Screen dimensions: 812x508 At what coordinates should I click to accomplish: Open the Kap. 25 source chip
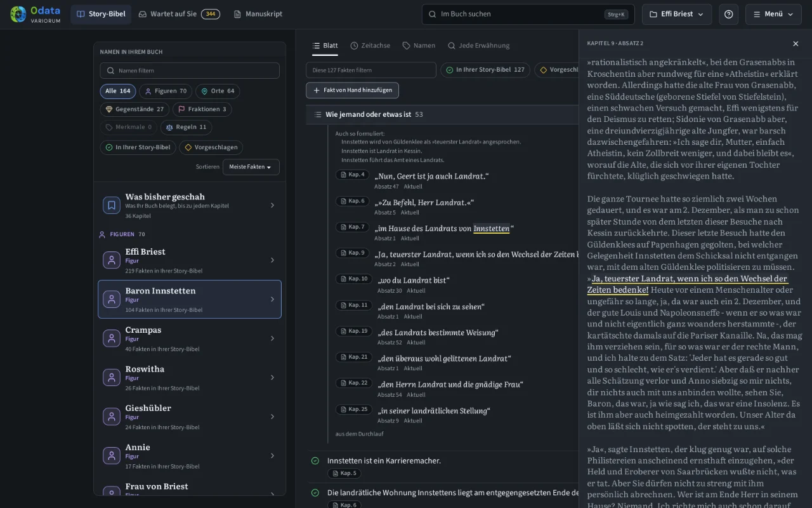point(354,409)
